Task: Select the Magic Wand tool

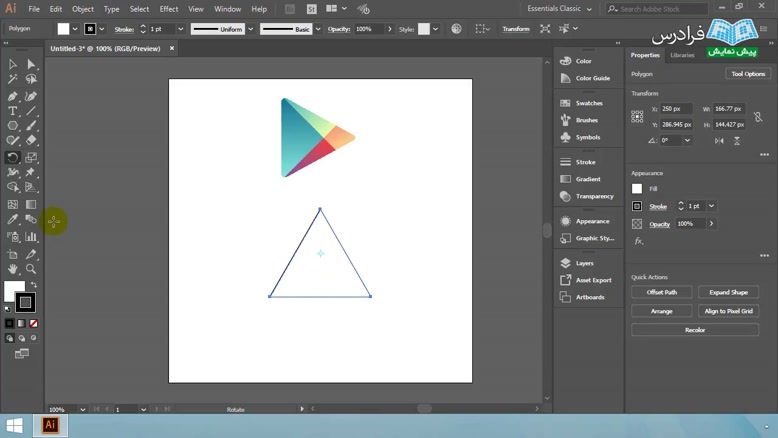Action: (x=12, y=79)
